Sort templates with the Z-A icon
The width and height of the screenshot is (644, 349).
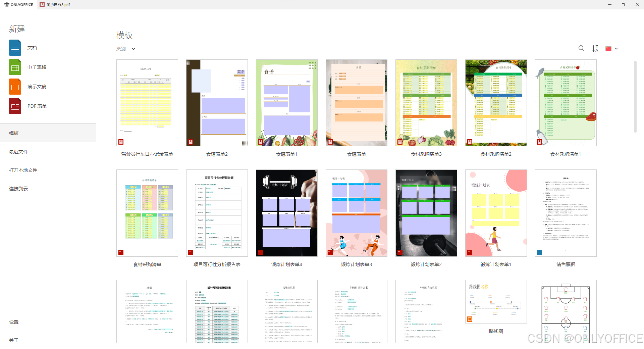tap(595, 48)
